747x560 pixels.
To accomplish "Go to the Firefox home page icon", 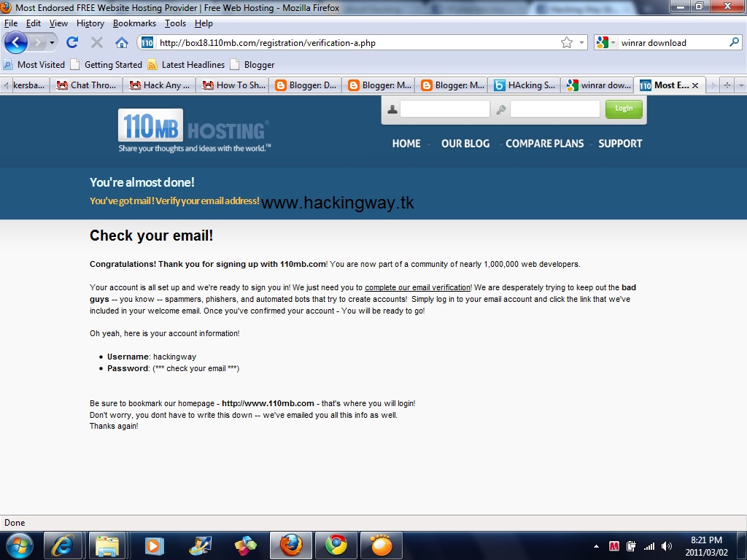I will pyautogui.click(x=122, y=43).
